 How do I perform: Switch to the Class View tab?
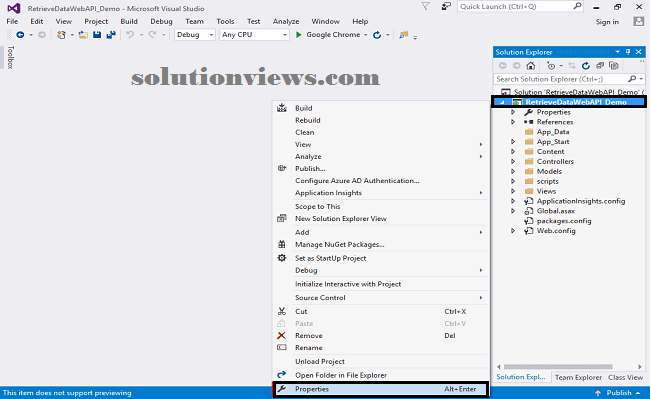pos(625,377)
